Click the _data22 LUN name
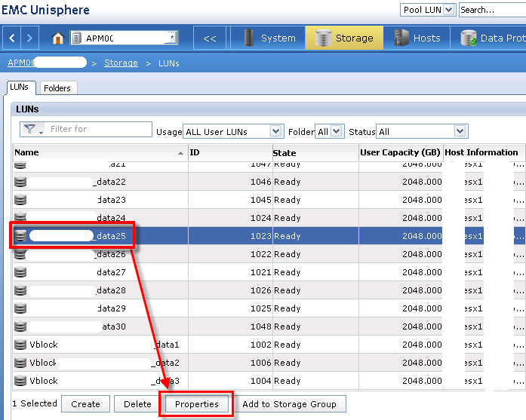The width and height of the screenshot is (526, 420). [109, 182]
